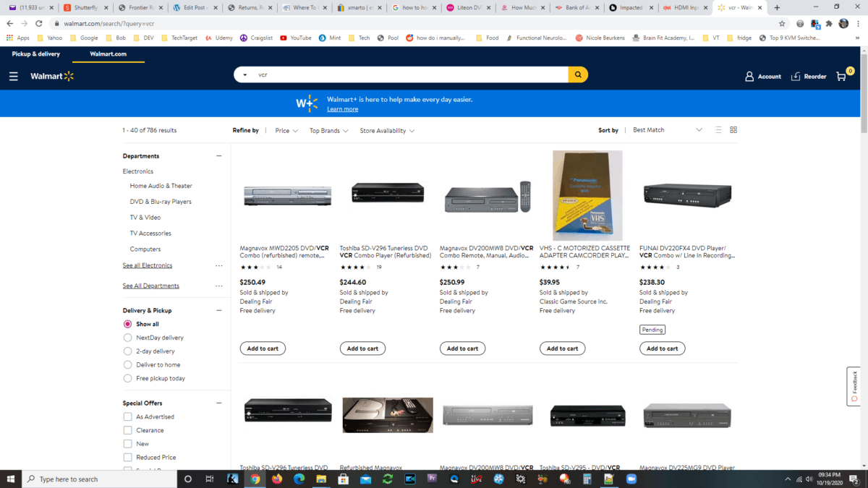Switch to Pickup & delivery tab

pos(36,54)
